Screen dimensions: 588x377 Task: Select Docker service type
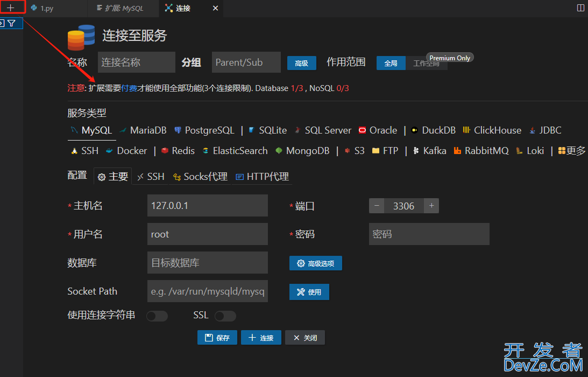pyautogui.click(x=126, y=151)
